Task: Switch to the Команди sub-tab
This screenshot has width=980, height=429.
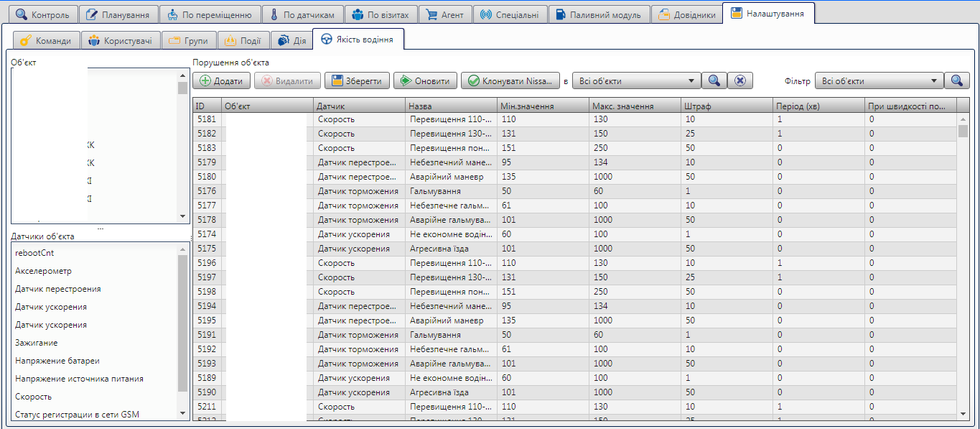Action: (46, 41)
